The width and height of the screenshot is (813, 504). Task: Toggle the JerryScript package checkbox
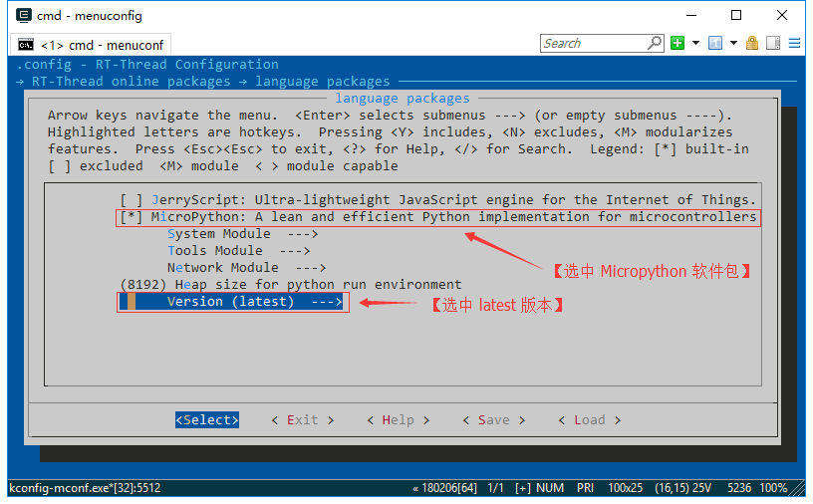(132, 199)
